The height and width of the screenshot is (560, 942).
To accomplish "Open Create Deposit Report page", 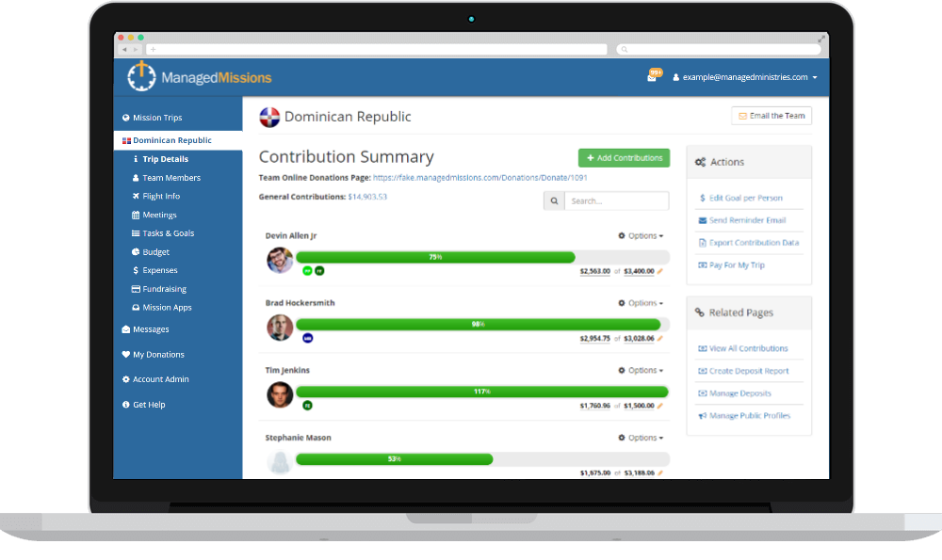I will (743, 371).
